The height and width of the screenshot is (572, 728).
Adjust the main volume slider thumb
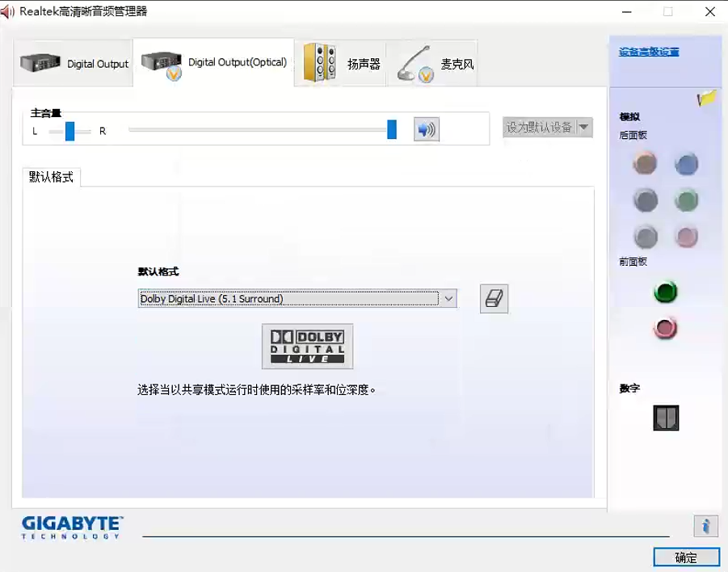tap(392, 129)
